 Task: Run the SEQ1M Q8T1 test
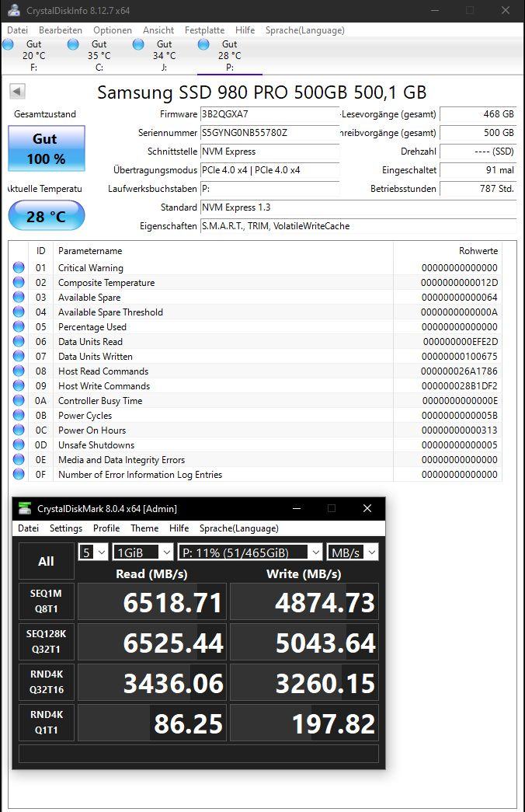[46, 601]
